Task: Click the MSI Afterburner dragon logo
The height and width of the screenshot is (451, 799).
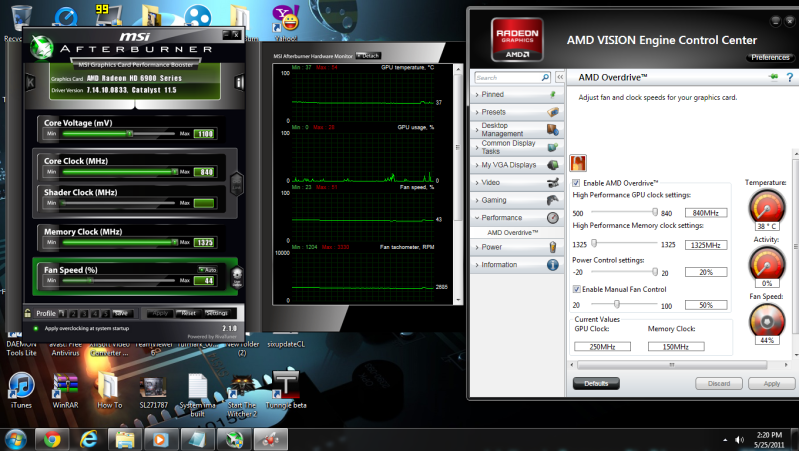Action: 41,47
